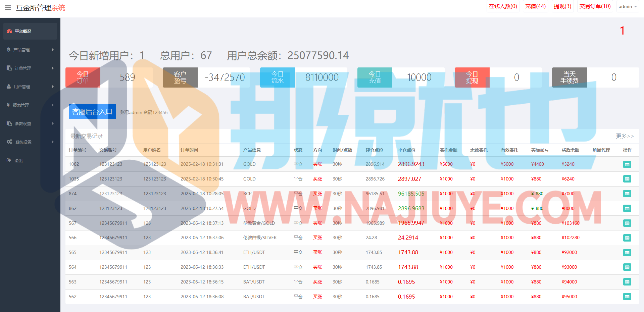Click the 今日订单 red stat tile
Screen dimensions: 644x312
[x=83, y=77]
